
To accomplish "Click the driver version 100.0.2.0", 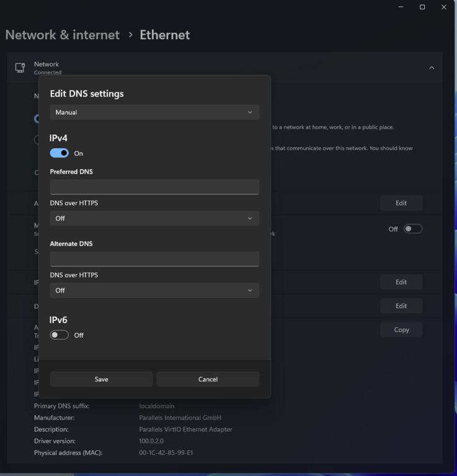I will (x=151, y=441).
